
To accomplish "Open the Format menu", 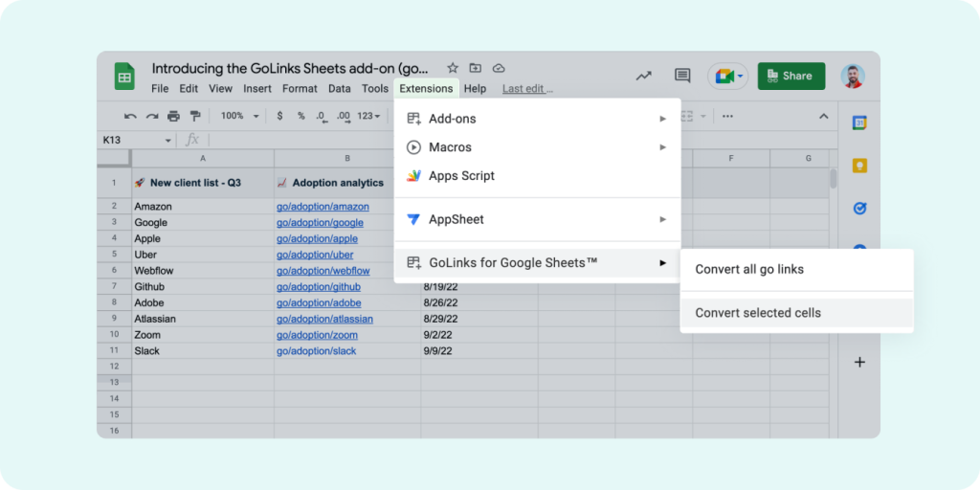I will 300,89.
